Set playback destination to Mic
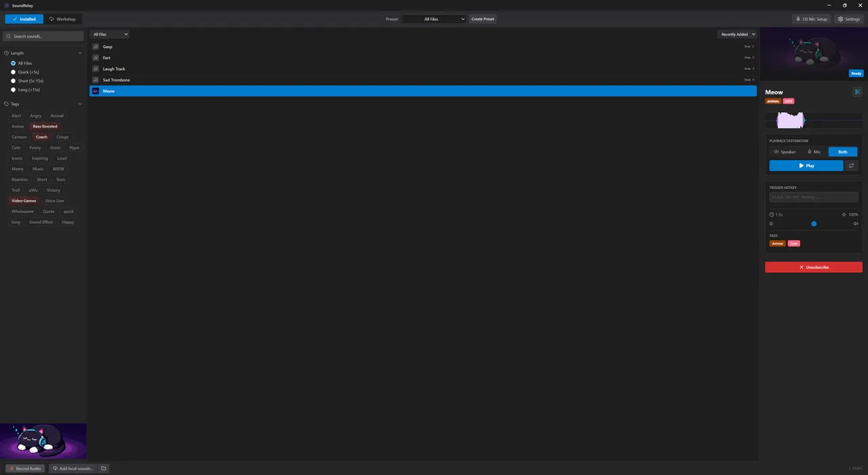868x475 pixels. pos(814,152)
